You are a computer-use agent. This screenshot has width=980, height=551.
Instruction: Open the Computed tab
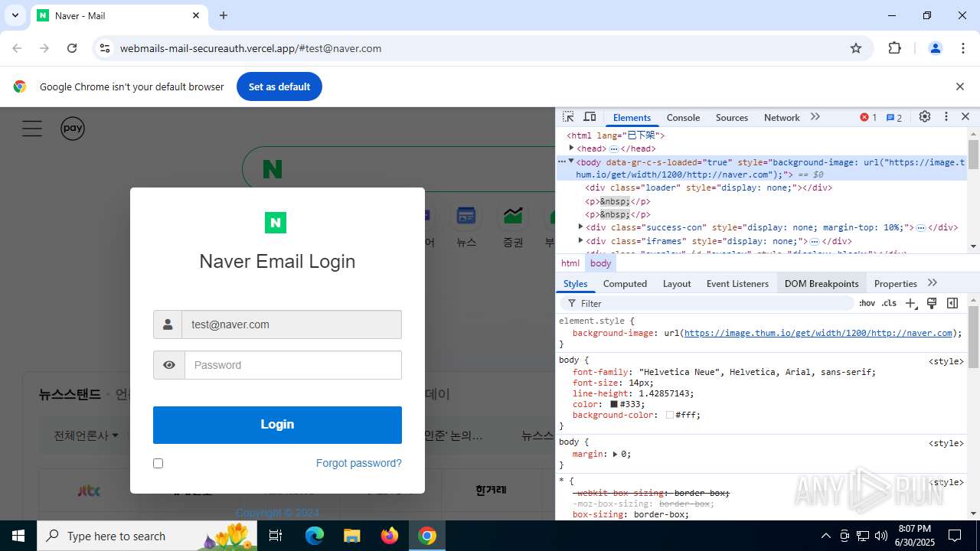(x=625, y=283)
